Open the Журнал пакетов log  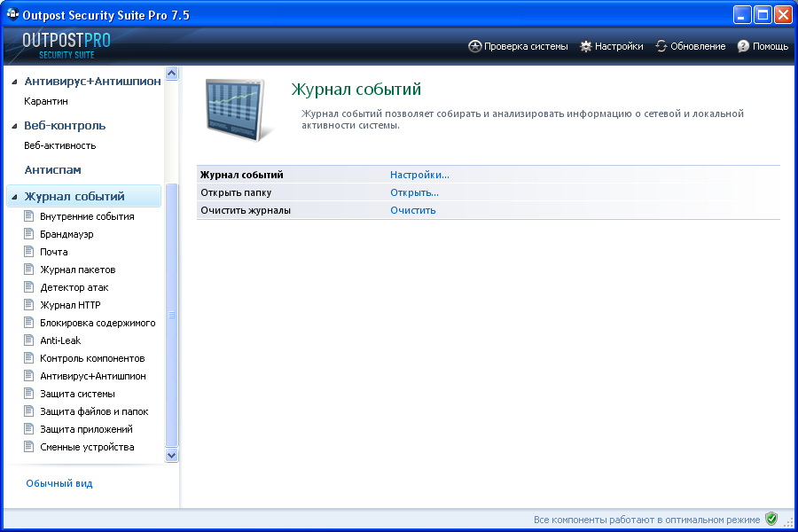coord(78,270)
